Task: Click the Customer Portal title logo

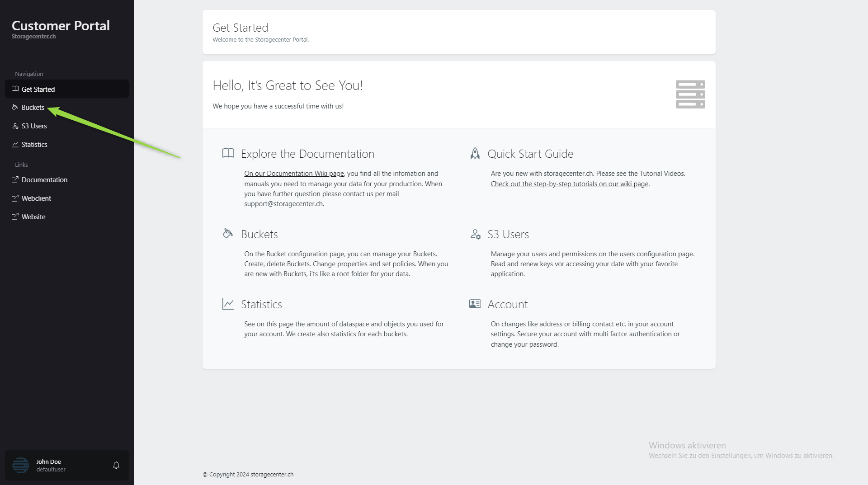Action: [61, 26]
